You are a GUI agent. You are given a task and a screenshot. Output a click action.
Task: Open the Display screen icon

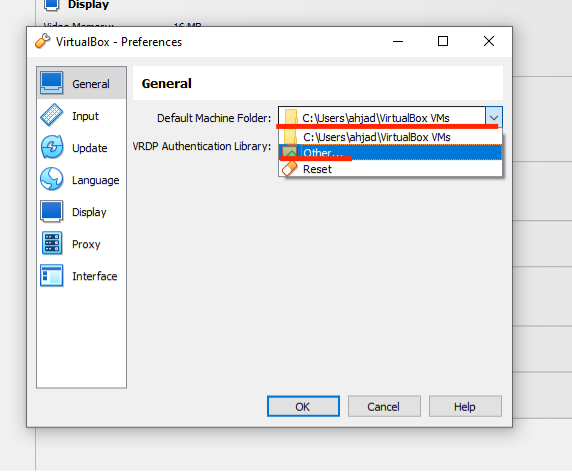(51, 211)
